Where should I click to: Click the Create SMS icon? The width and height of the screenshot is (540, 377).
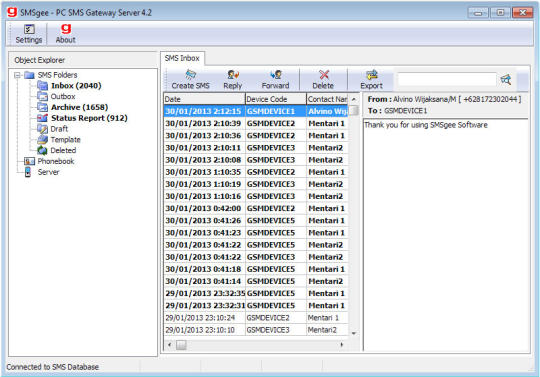[x=190, y=75]
